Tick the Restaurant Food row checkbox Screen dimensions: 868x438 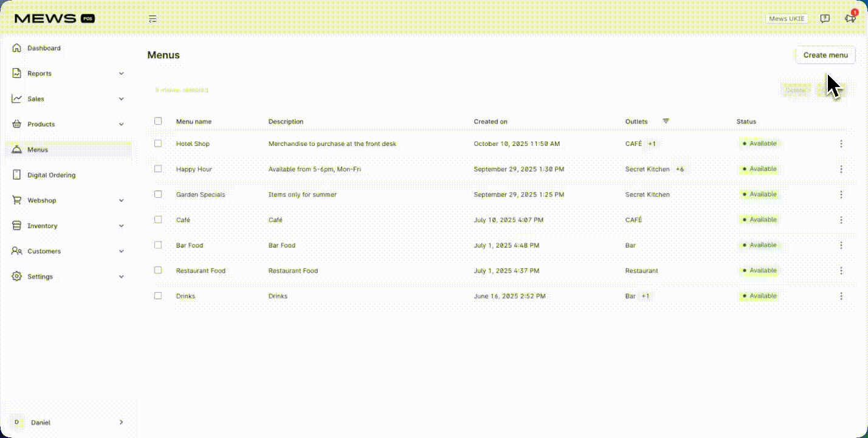point(158,270)
